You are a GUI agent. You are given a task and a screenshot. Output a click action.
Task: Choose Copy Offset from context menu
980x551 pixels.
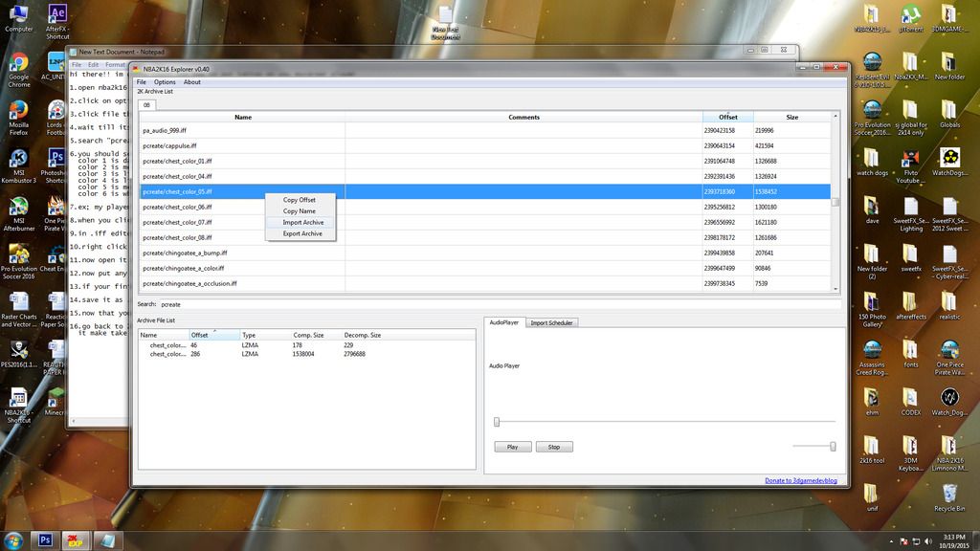pos(300,200)
